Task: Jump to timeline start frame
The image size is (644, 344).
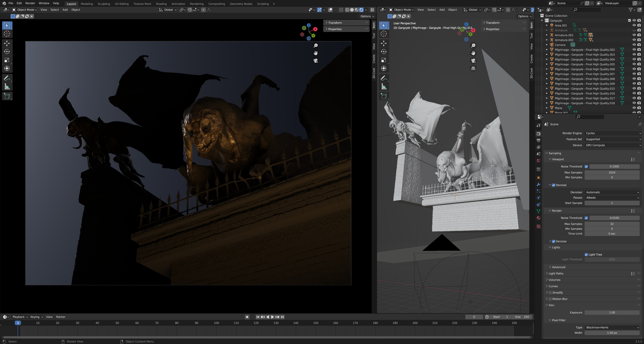Action: click(258, 317)
